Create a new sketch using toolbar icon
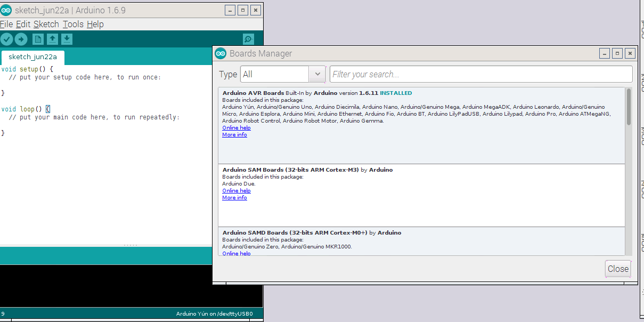644x322 pixels. 38,39
